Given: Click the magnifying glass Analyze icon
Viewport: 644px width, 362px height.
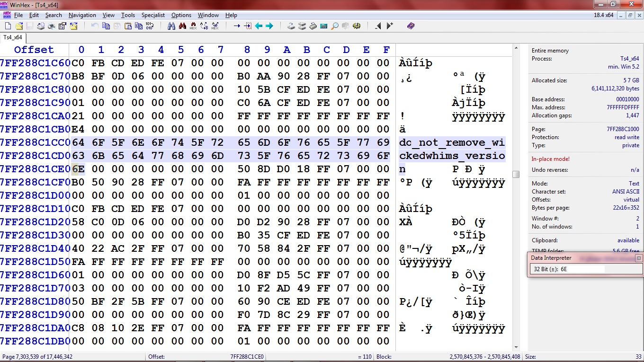Looking at the screenshot, I should coord(335,26).
